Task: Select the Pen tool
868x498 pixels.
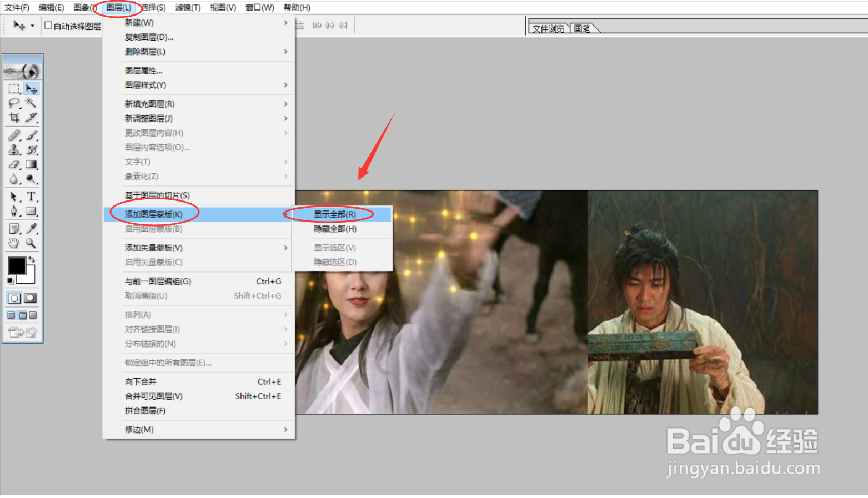Action: (x=14, y=211)
